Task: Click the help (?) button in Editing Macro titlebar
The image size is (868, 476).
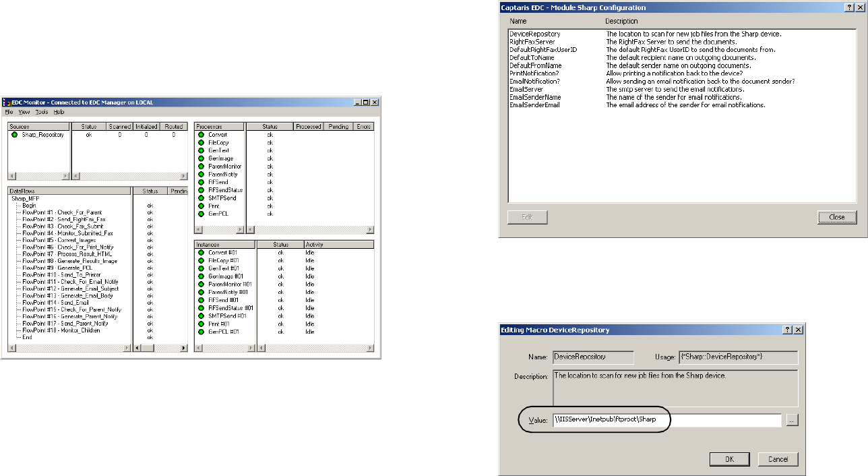Action: click(x=788, y=330)
